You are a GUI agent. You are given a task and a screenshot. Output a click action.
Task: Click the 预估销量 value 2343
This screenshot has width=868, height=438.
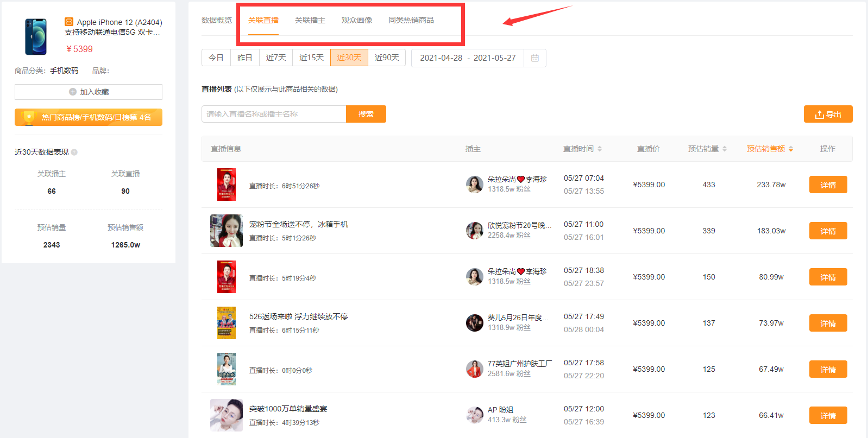tap(52, 245)
